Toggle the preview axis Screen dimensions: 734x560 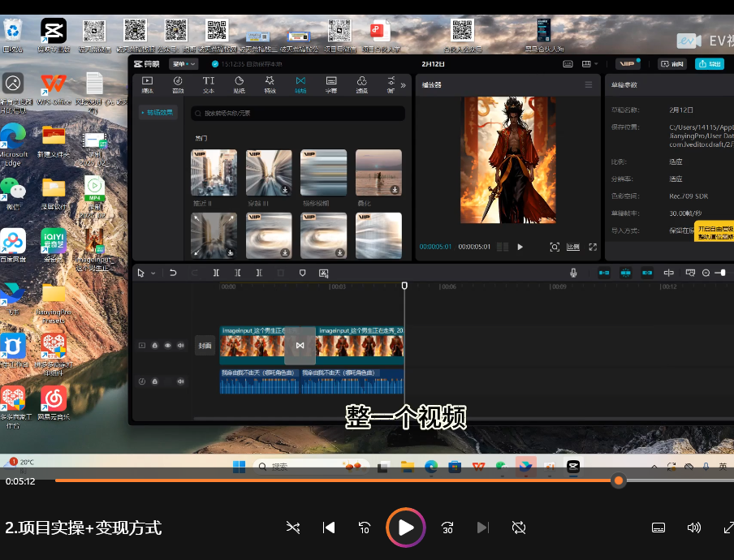(669, 273)
